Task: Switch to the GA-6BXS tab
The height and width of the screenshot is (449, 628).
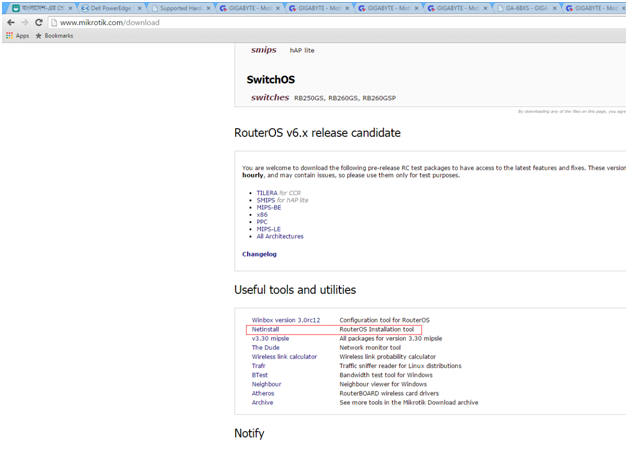Action: click(x=526, y=8)
